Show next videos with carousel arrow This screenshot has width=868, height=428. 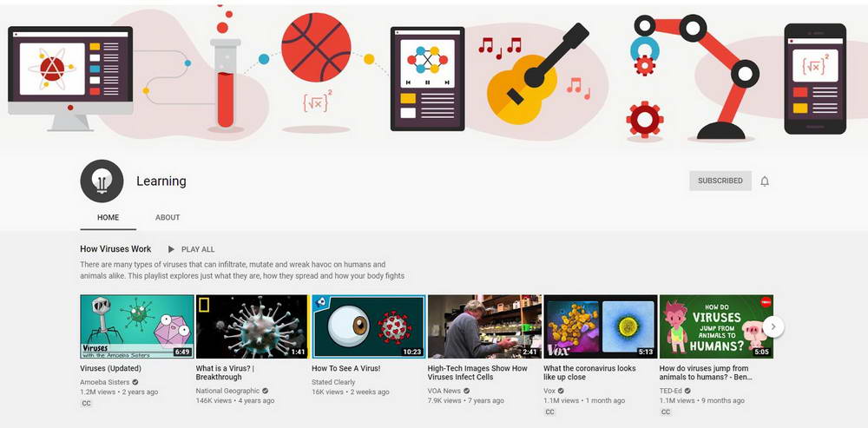click(773, 326)
